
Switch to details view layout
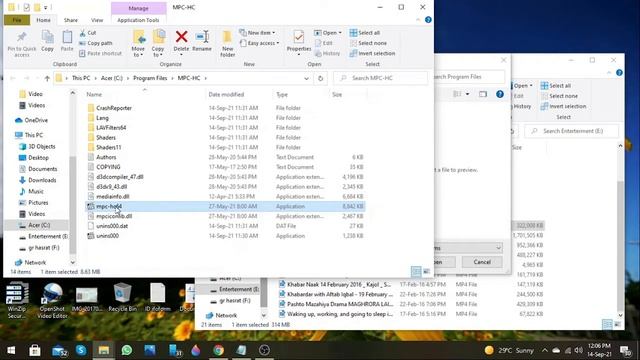416,271
